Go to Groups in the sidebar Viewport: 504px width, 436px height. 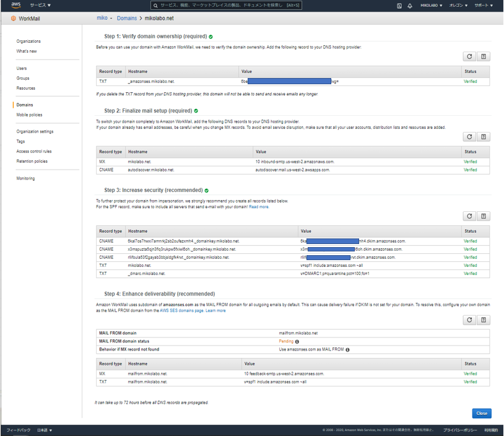(x=23, y=79)
